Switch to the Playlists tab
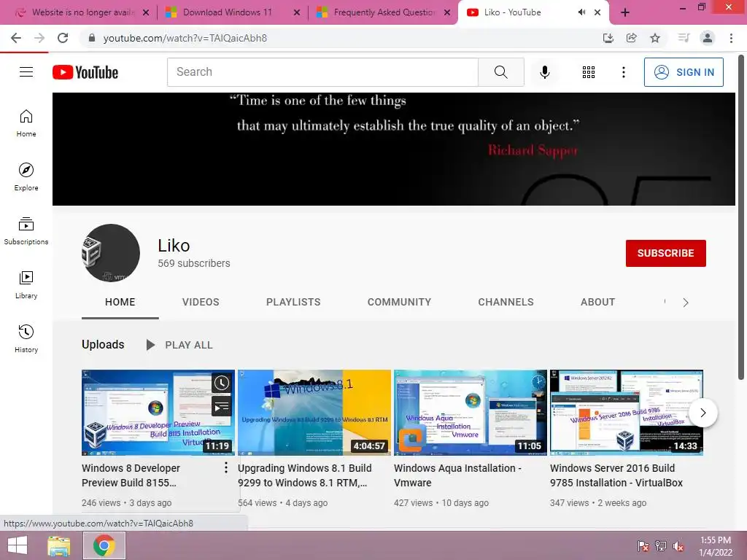This screenshot has height=560, width=747. pos(293,302)
